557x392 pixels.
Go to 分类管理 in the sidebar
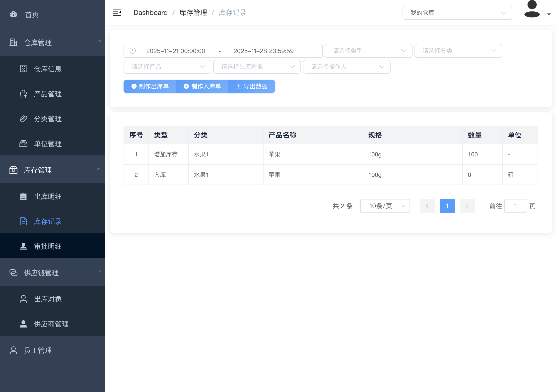pos(47,119)
